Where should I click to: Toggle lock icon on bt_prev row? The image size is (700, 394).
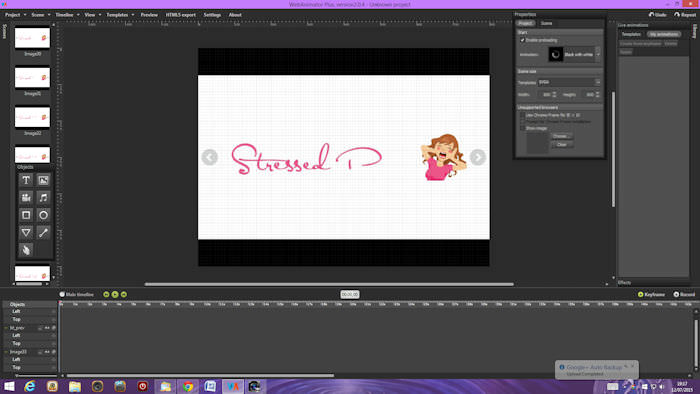pyautogui.click(x=54, y=328)
